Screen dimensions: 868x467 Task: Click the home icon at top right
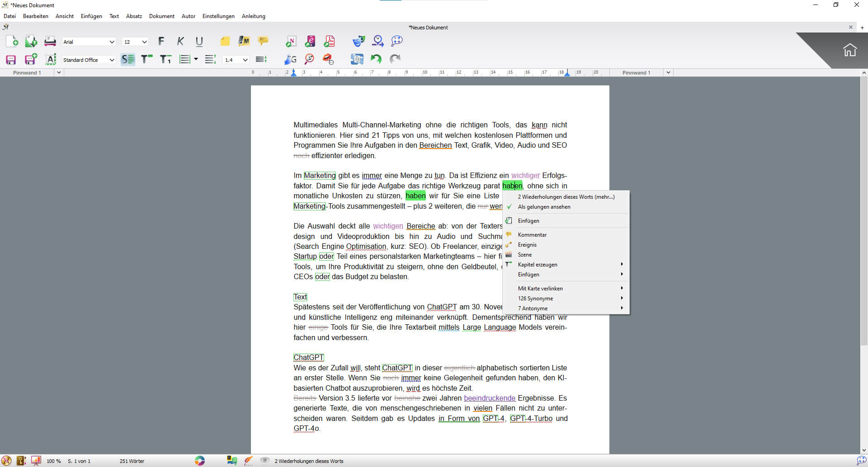(849, 50)
